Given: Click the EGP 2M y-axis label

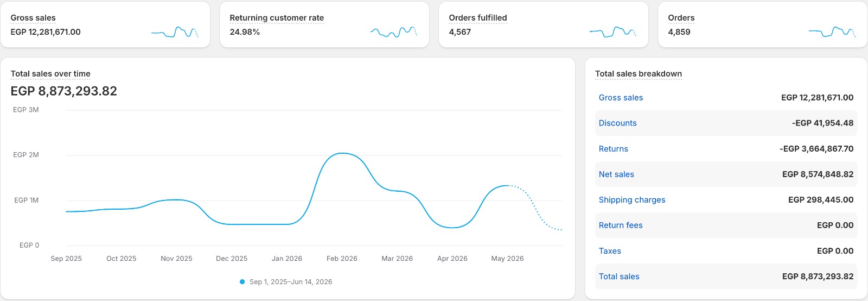Looking at the screenshot, I should 26,155.
